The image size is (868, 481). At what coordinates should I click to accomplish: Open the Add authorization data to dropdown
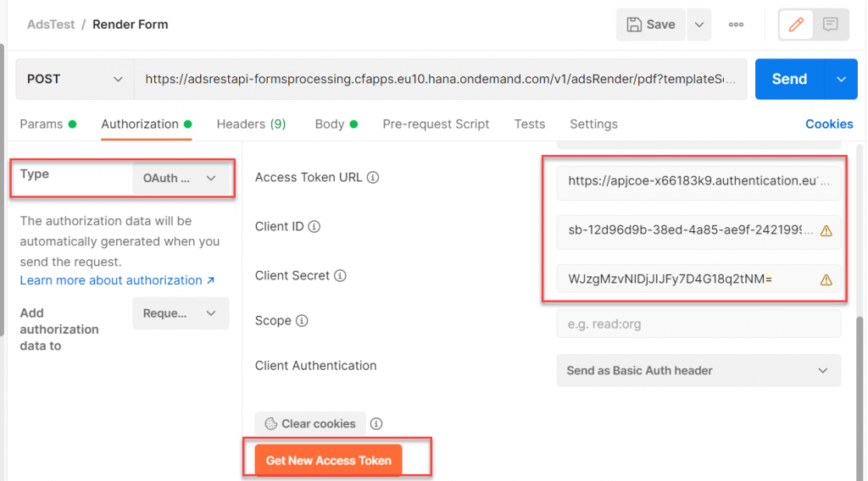181,313
